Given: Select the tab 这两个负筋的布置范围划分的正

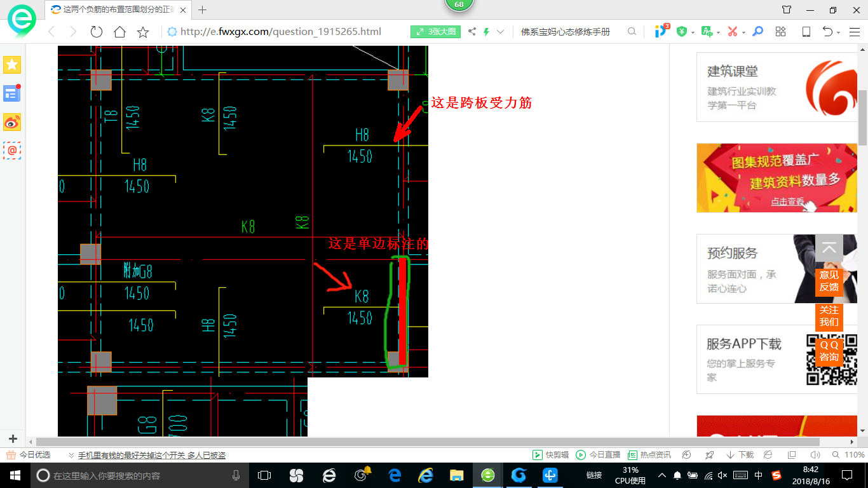Looking at the screenshot, I should pos(118,10).
